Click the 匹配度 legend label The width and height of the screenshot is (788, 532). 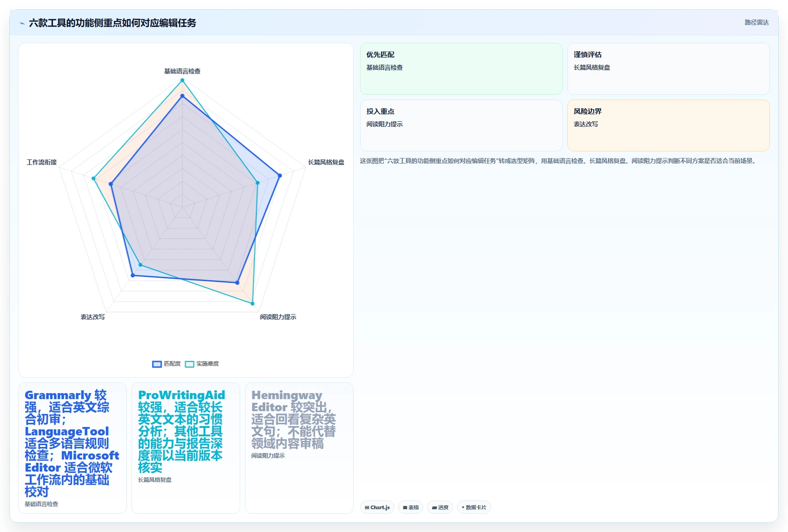pos(172,364)
